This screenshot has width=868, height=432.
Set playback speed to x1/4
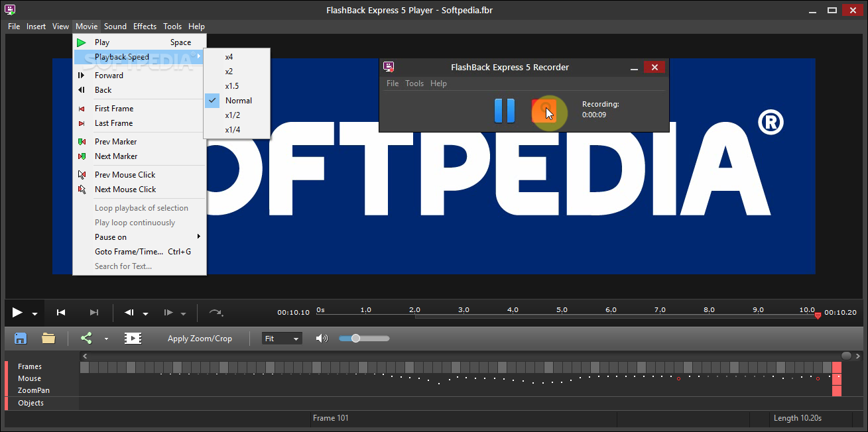tap(237, 130)
